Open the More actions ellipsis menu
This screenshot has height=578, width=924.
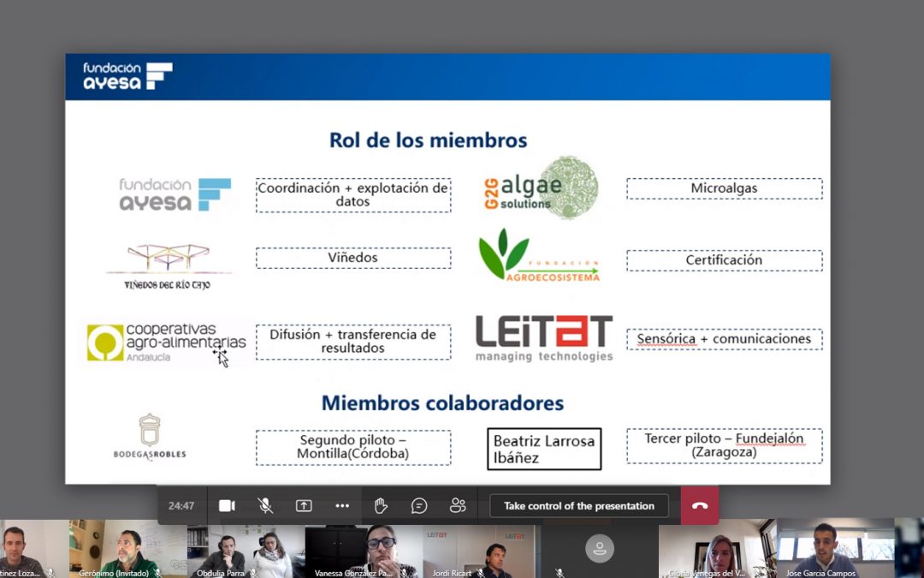tap(342, 505)
